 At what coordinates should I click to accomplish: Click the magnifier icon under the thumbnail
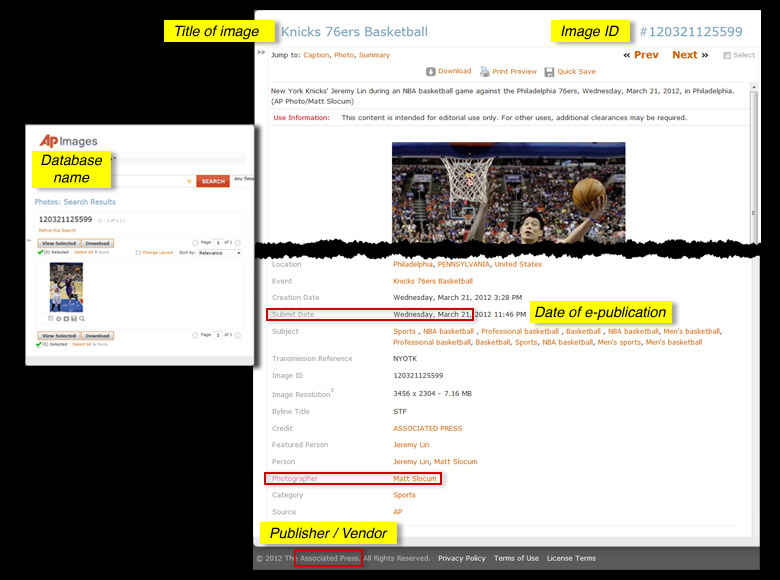(82, 318)
